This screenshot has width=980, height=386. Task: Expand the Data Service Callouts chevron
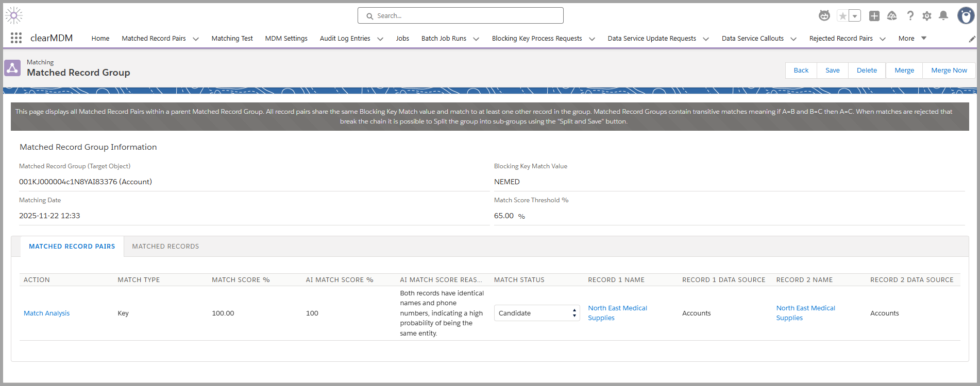pos(793,39)
